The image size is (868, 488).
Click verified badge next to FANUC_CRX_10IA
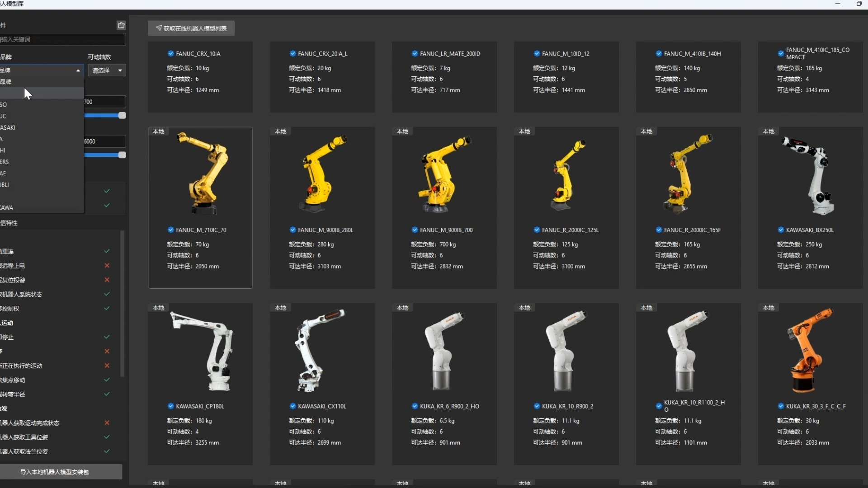[170, 53]
